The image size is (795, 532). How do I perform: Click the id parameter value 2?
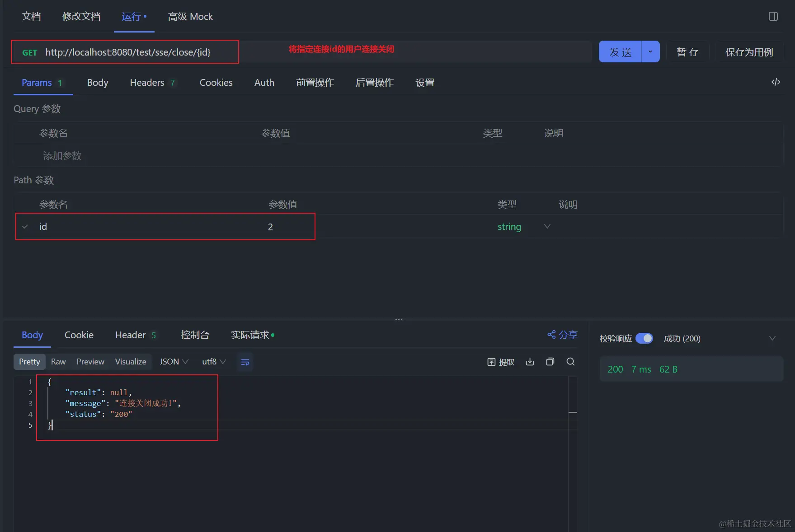pos(270,227)
